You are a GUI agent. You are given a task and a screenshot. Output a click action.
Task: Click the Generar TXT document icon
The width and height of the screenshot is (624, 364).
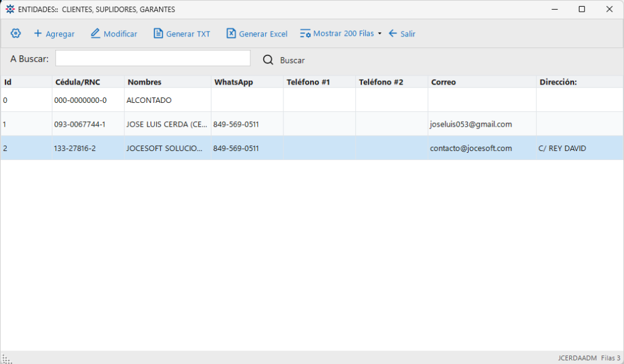pos(158,33)
